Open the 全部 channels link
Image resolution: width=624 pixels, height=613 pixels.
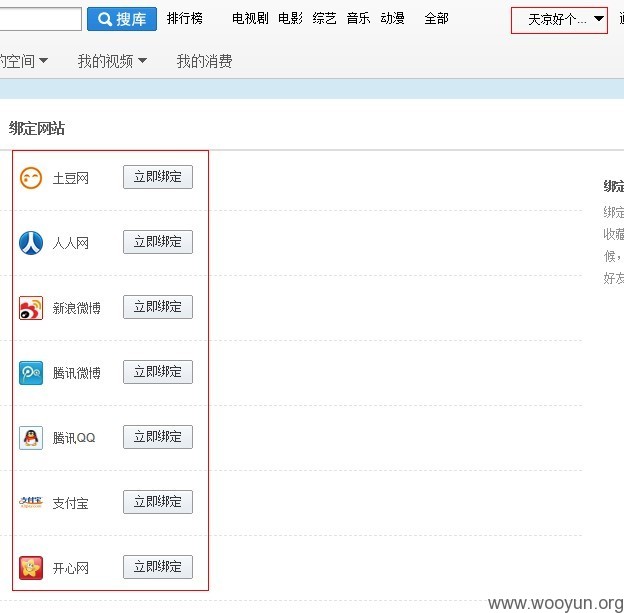(436, 18)
